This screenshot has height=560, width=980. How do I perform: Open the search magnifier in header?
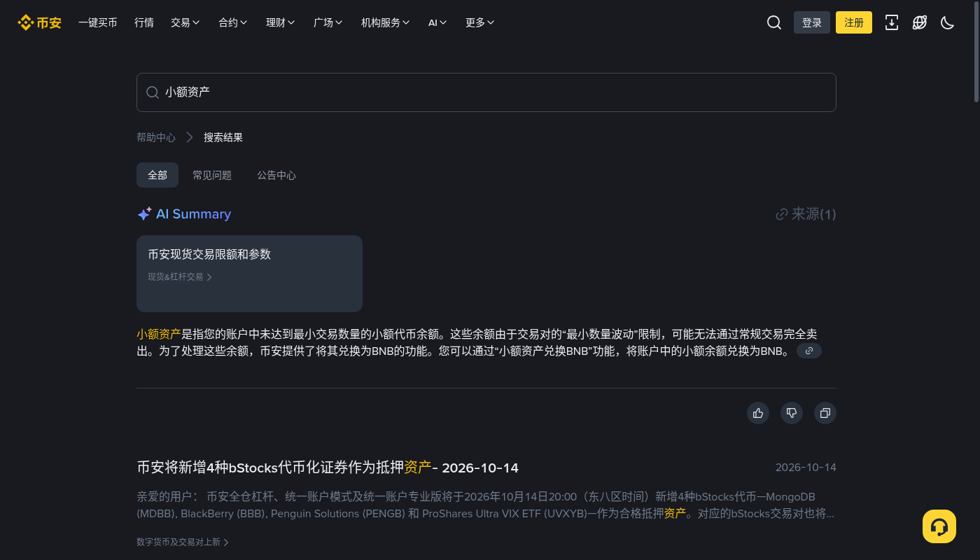pyautogui.click(x=773, y=22)
